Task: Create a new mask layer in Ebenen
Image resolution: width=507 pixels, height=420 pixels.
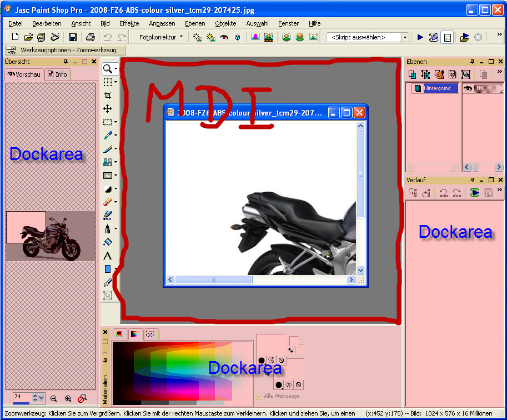Action: coord(453,74)
